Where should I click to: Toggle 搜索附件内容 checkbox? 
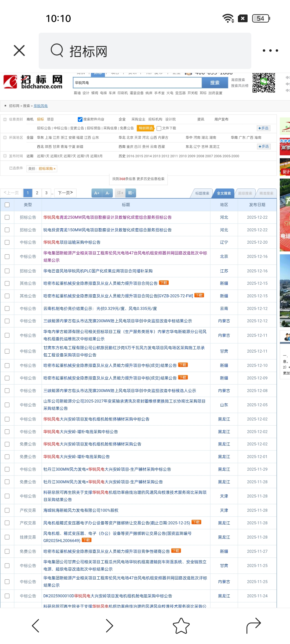80,119
